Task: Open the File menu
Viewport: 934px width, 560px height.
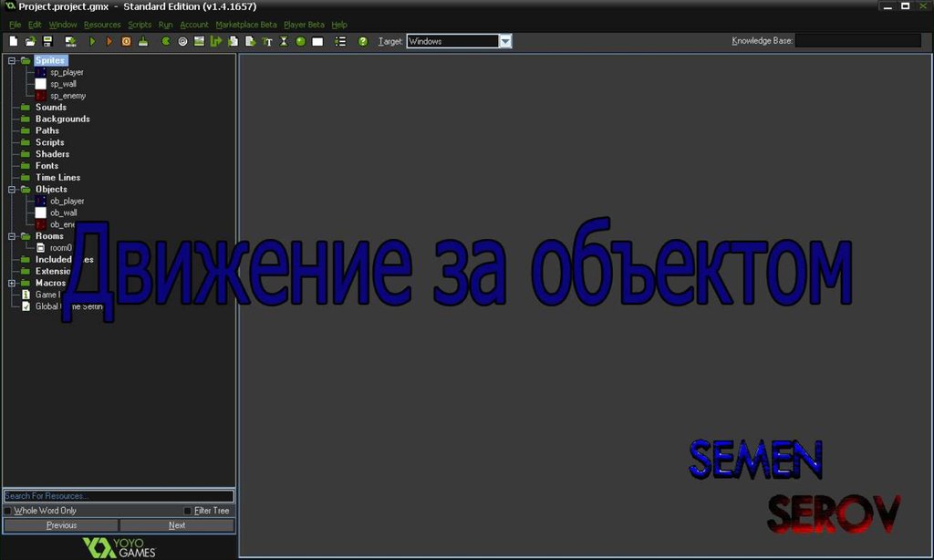Action: (15, 25)
